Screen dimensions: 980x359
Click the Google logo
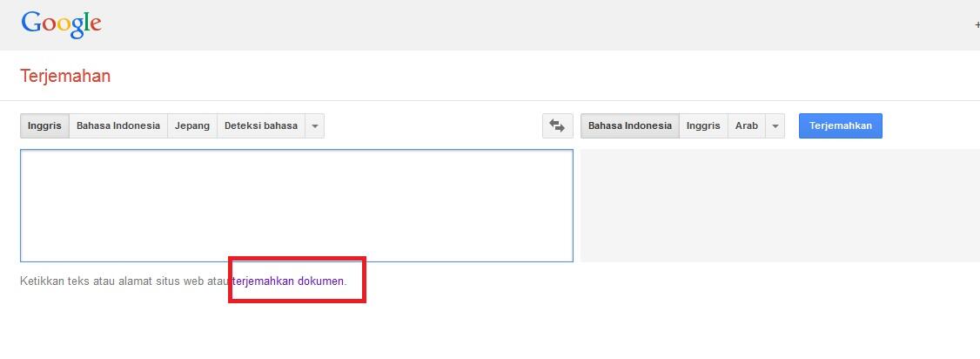click(x=61, y=24)
